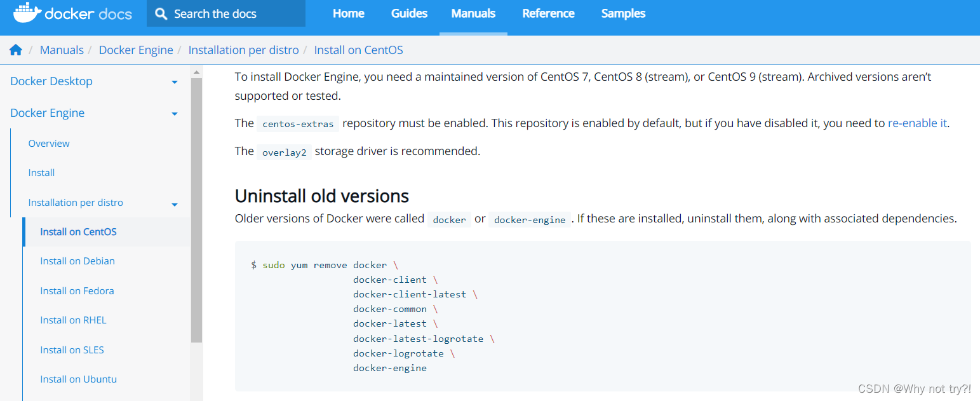This screenshot has height=401, width=980.
Task: Open the Reference nav tab
Action: [x=548, y=13]
